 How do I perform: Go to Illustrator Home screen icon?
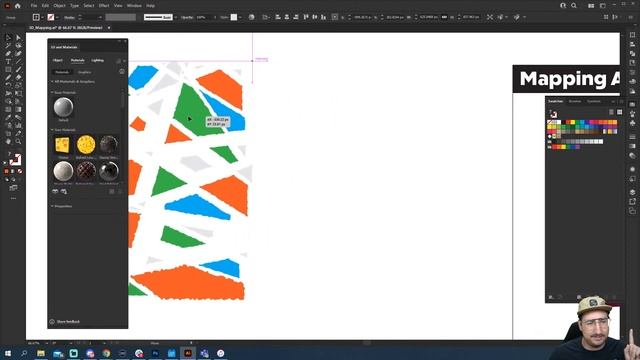click(x=18, y=6)
